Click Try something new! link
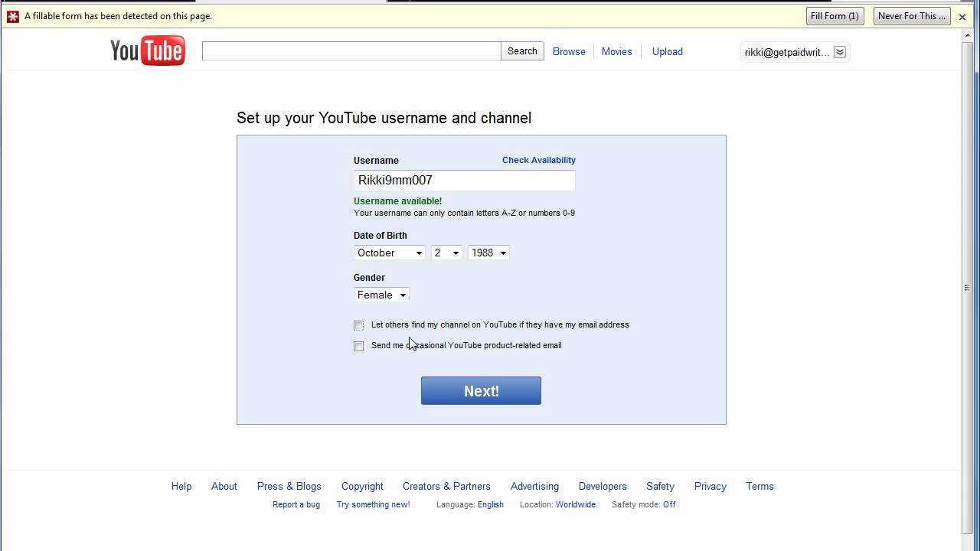The width and height of the screenshot is (980, 551). click(373, 504)
